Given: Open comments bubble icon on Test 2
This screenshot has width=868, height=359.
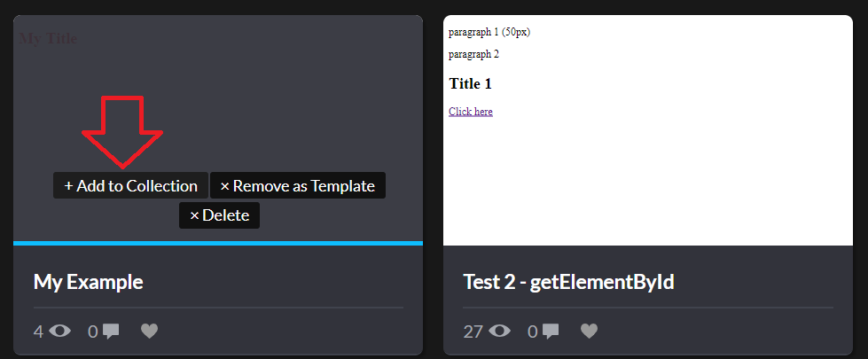Looking at the screenshot, I should pyautogui.click(x=551, y=332).
